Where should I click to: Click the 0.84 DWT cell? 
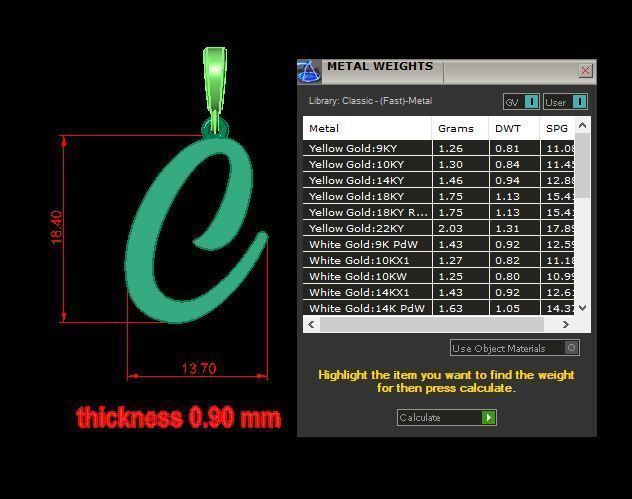tap(515, 164)
